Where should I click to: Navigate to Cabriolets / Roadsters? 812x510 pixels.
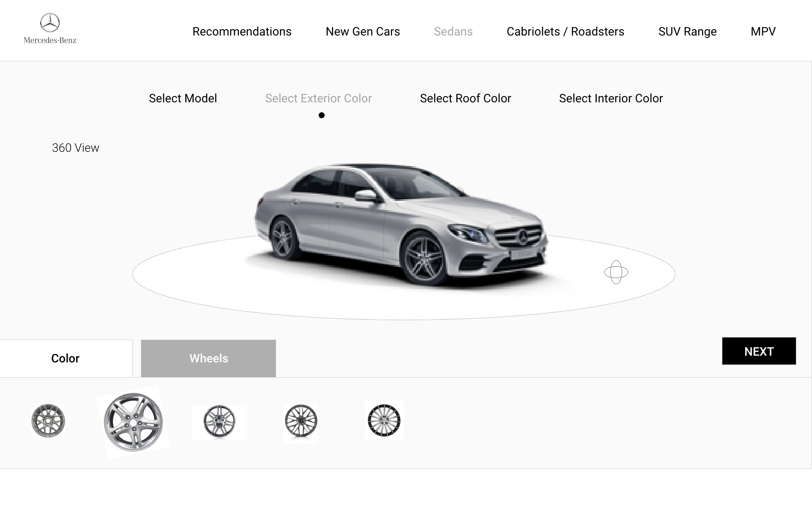[x=565, y=32]
